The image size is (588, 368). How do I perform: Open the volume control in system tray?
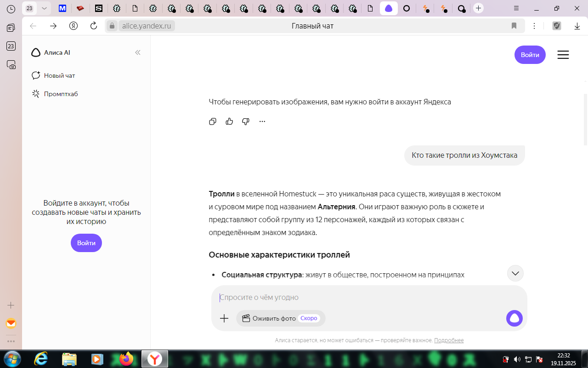[517, 359]
